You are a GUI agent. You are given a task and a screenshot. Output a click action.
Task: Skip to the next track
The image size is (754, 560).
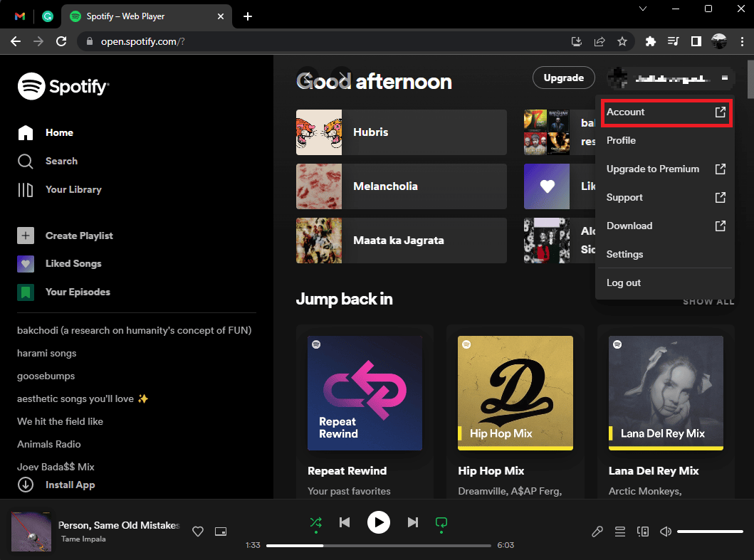pos(412,522)
